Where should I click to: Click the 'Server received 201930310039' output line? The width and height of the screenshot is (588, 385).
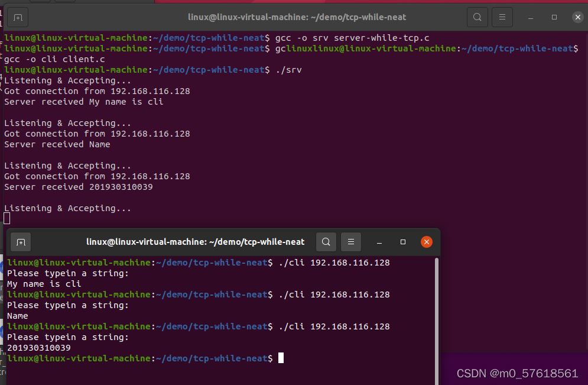click(78, 187)
